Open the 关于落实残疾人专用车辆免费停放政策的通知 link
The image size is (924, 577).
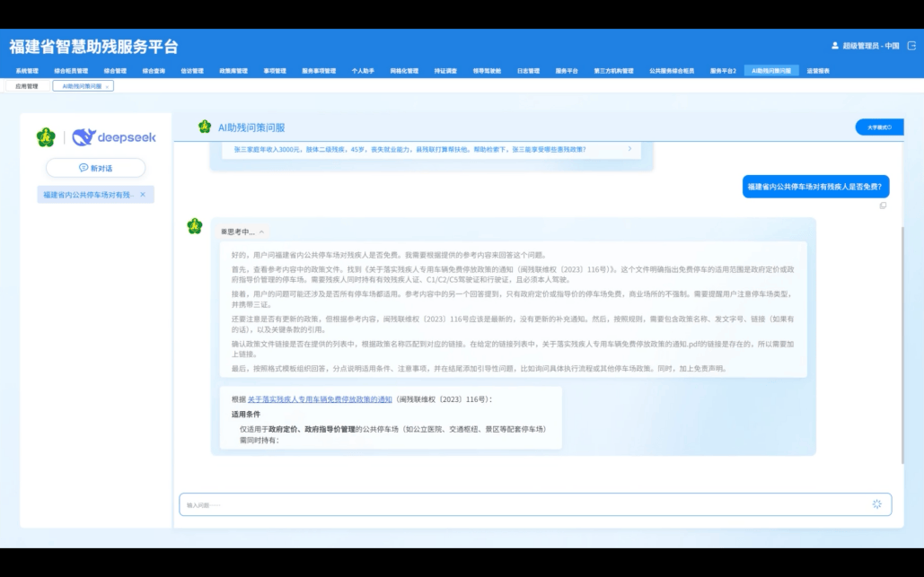(x=320, y=399)
